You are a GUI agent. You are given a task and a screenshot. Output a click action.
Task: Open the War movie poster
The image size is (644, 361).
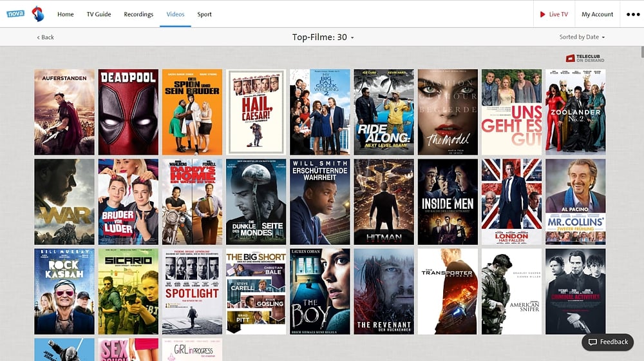64,202
